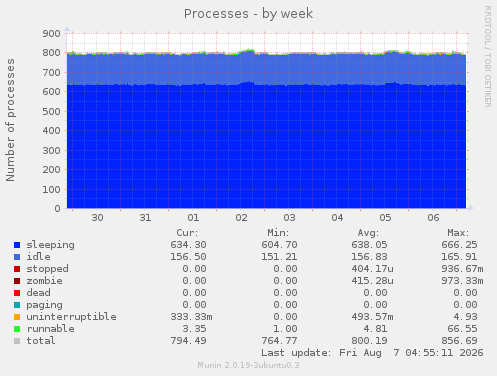The image size is (497, 376).
Task: Click the idle minimum value 151.21
Action: coord(279,257)
